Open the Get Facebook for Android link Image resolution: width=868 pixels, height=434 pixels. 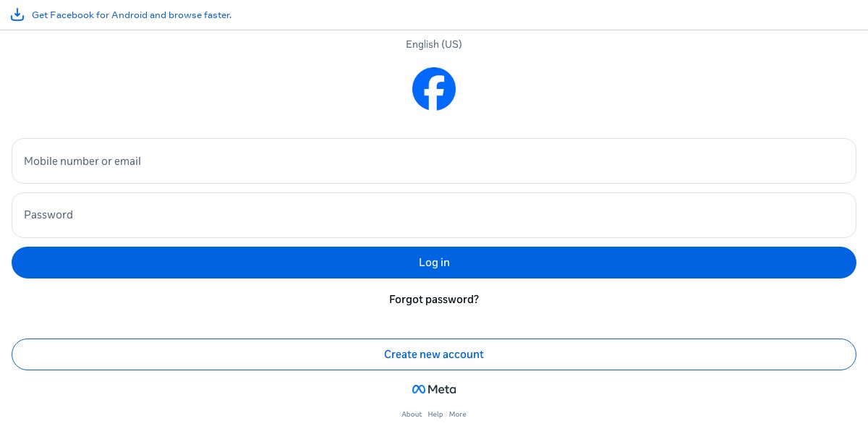tap(132, 14)
